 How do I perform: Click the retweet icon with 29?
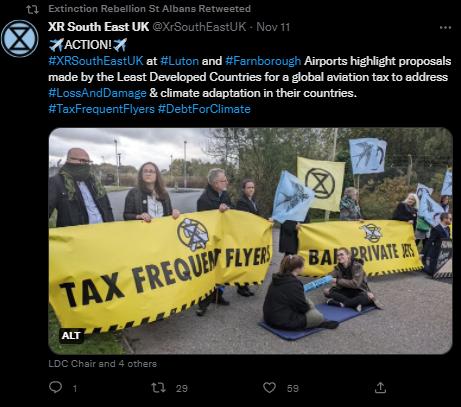(158, 388)
